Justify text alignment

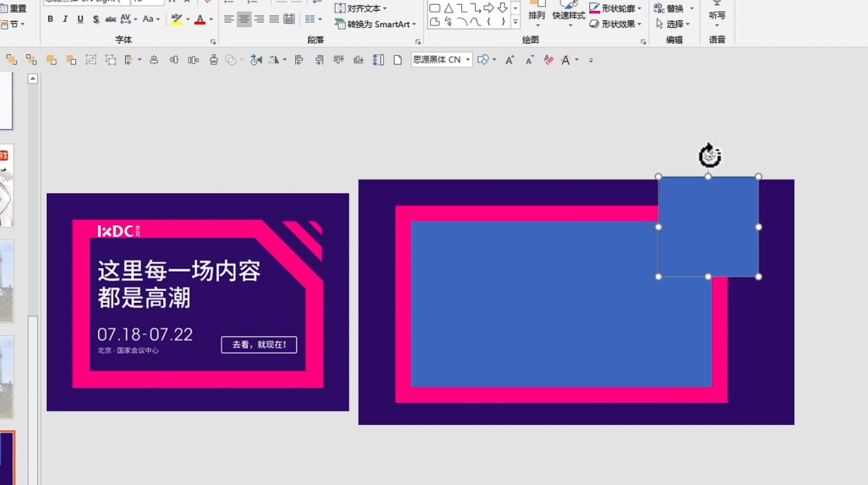pyautogui.click(x=274, y=20)
